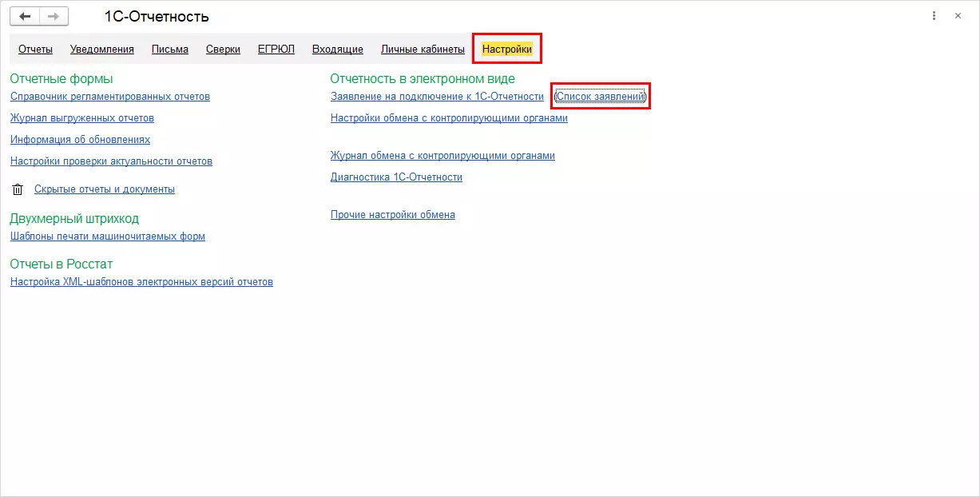Go forward with the right arrow button
This screenshot has width=980, height=497.
[54, 16]
